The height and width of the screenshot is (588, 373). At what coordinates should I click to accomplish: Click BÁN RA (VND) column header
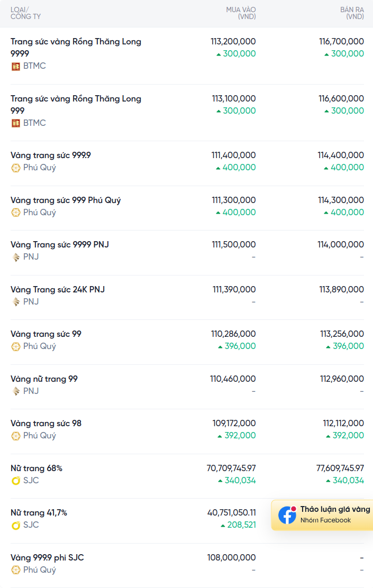pyautogui.click(x=352, y=13)
